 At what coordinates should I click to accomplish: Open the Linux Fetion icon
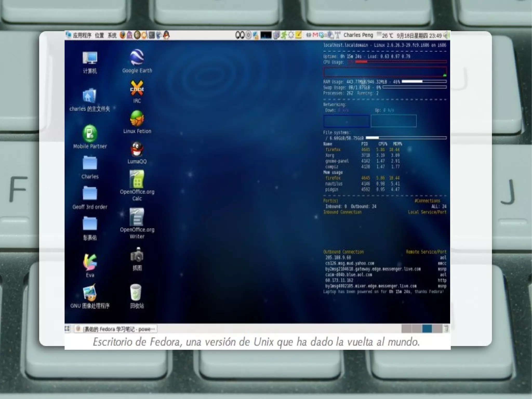tap(137, 119)
